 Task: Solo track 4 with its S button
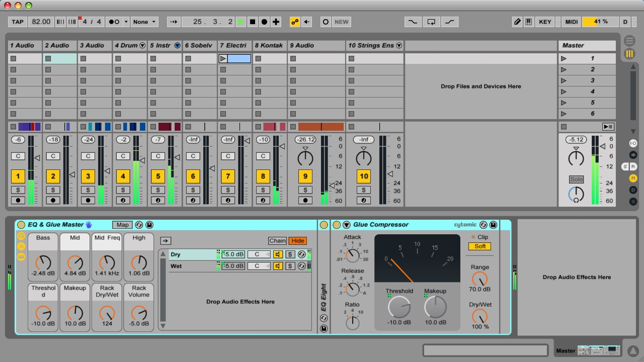123,190
